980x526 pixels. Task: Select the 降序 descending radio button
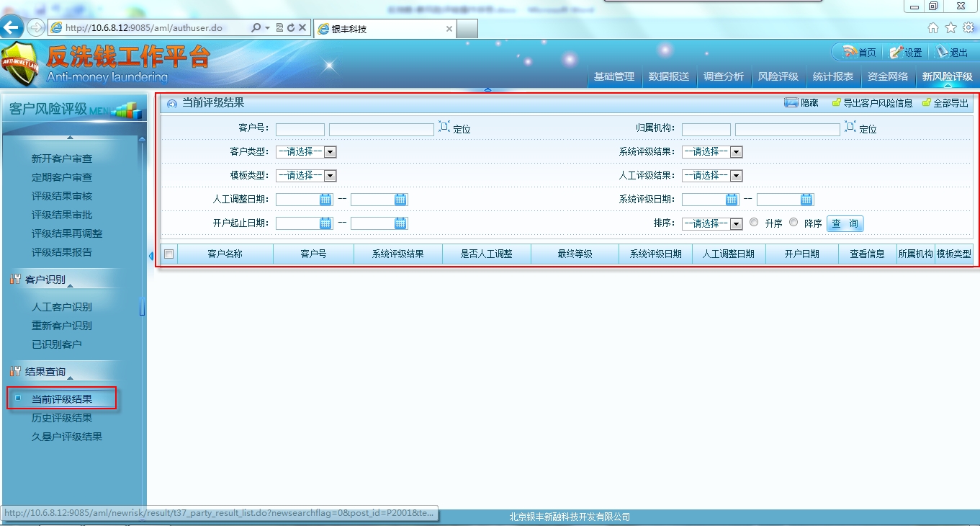coord(794,223)
